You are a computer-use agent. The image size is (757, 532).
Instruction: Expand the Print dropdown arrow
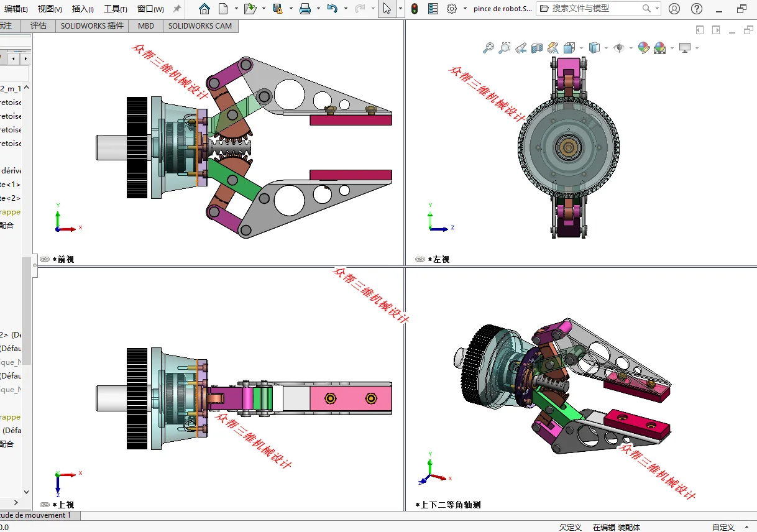coord(318,9)
